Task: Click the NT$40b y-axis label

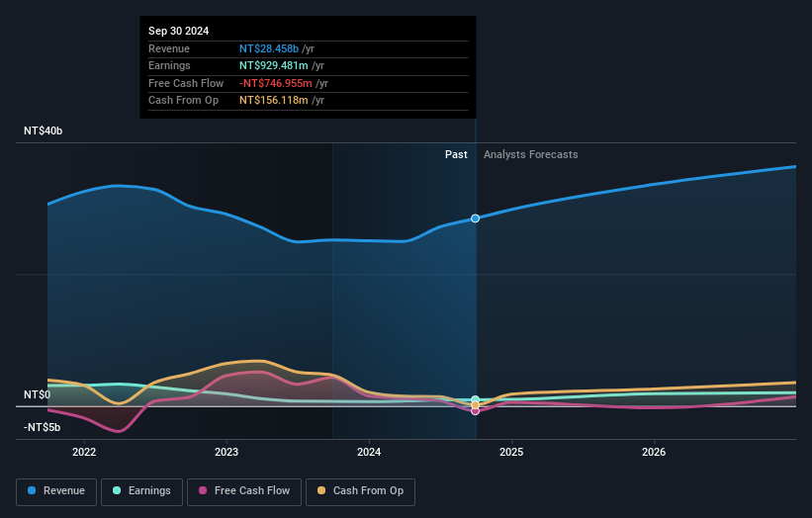Action: pyautogui.click(x=43, y=130)
